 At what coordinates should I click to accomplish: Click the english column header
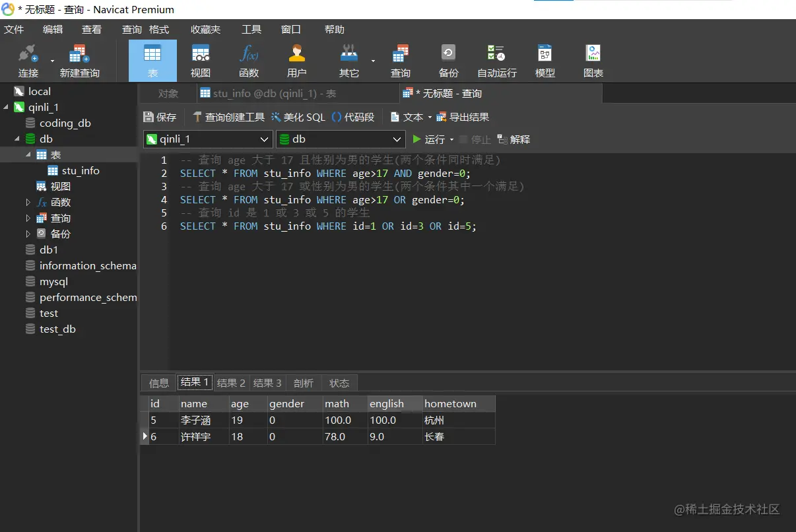(395, 404)
